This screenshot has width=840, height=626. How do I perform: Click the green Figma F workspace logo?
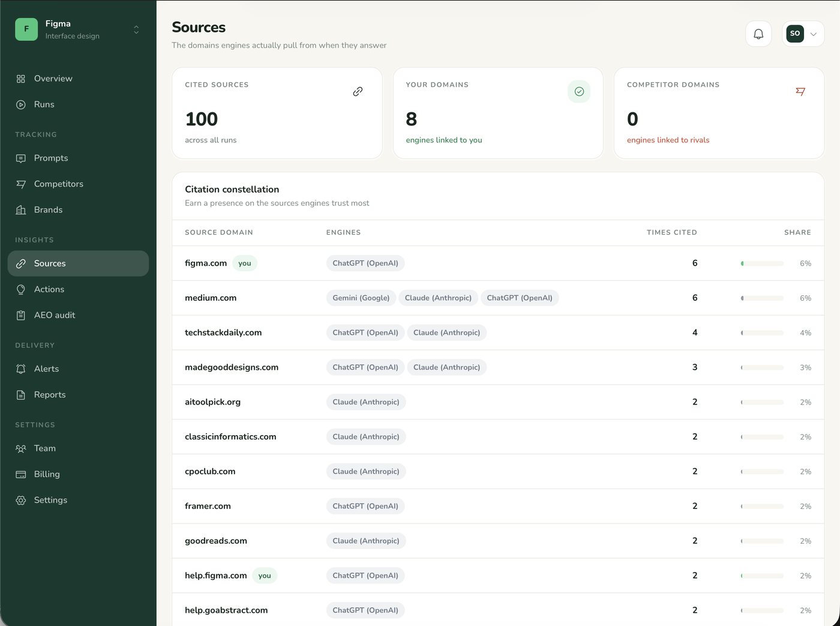[26, 29]
